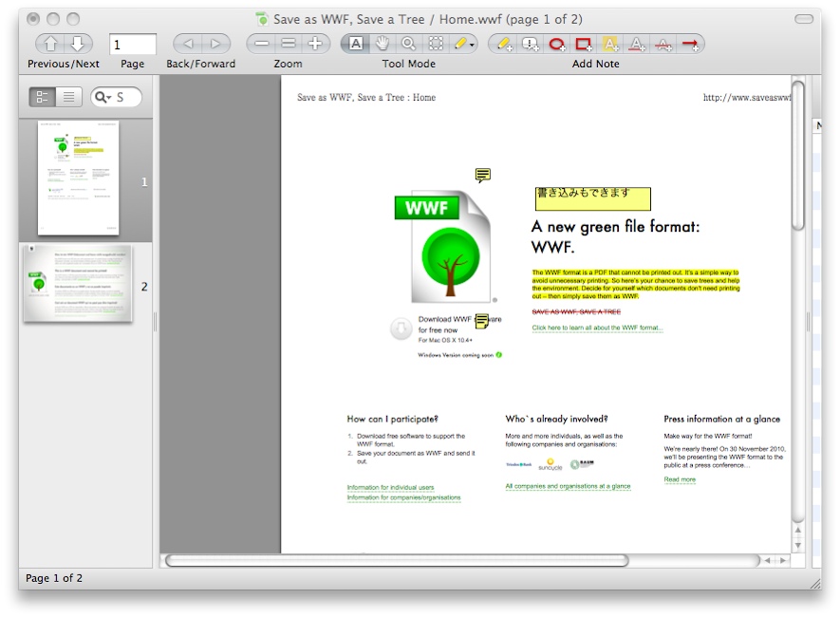Click vertical scrollbar down arrow
This screenshot has height=618, width=840.
(797, 546)
